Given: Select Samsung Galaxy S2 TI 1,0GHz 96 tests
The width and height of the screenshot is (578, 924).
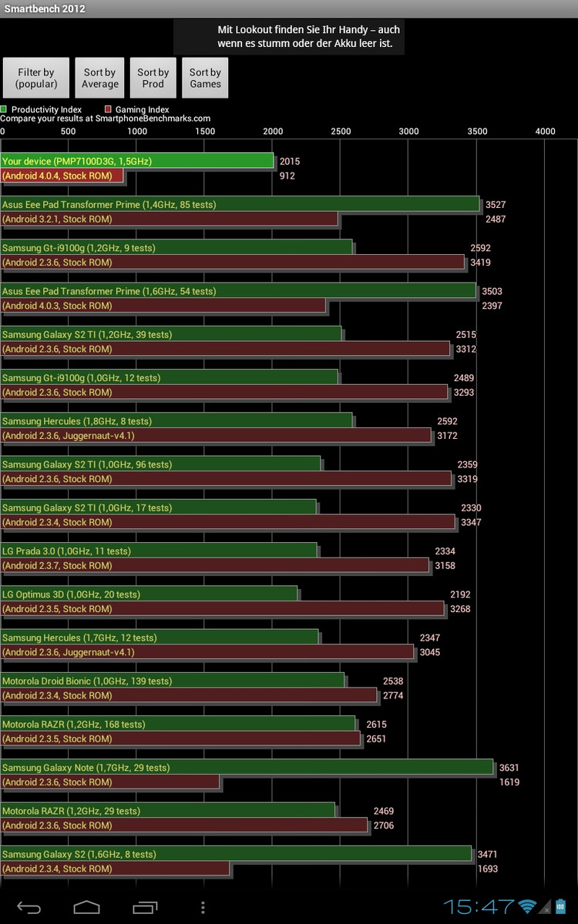Looking at the screenshot, I should click(160, 464).
